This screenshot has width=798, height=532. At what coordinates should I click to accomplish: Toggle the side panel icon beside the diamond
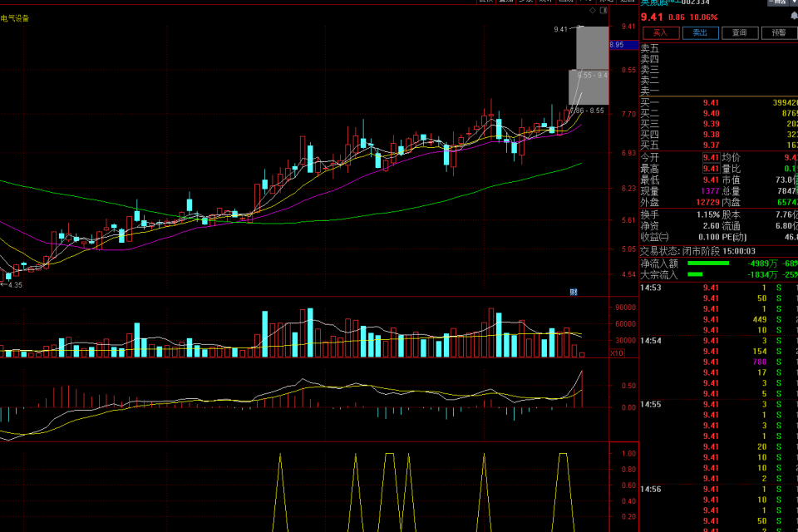click(x=603, y=10)
